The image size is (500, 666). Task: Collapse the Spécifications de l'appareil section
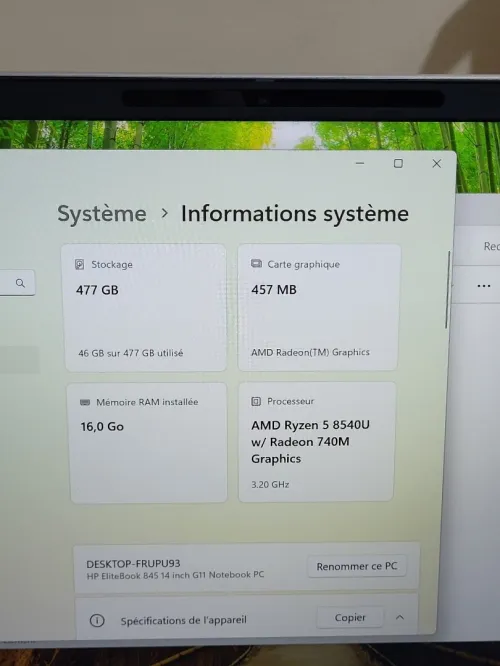point(400,617)
